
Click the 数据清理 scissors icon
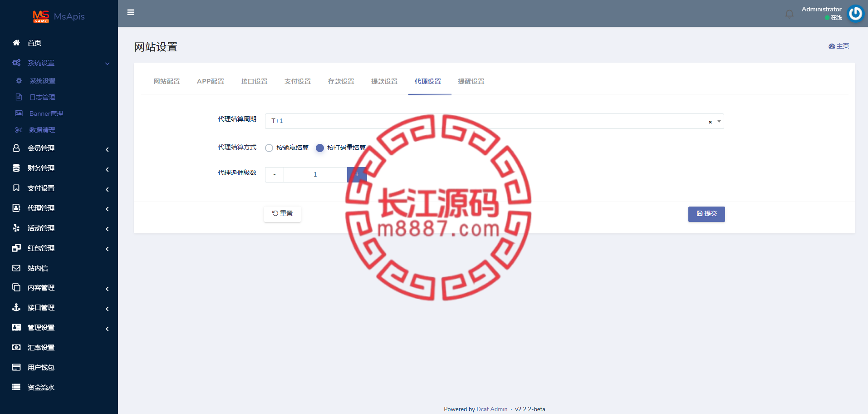[19, 130]
